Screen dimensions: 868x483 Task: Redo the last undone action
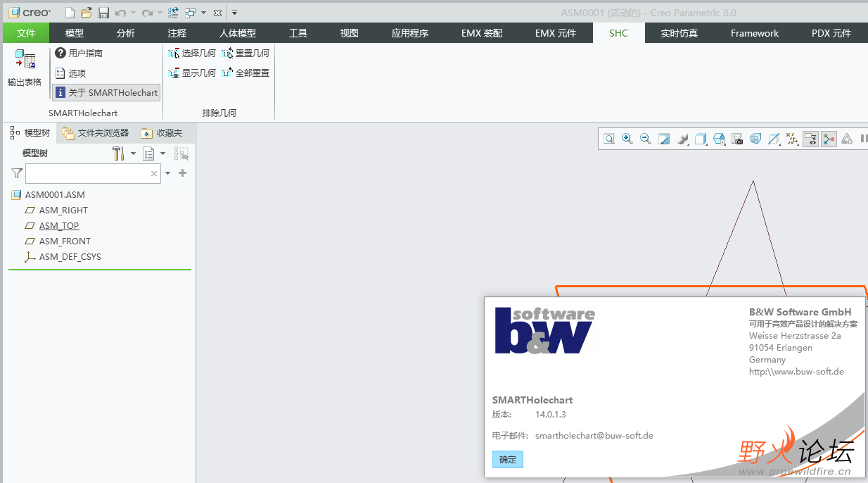pos(147,13)
